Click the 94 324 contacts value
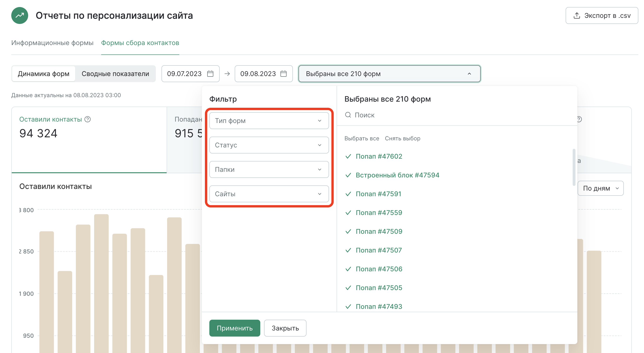Viewport: 644px width, 353px height. (38, 133)
